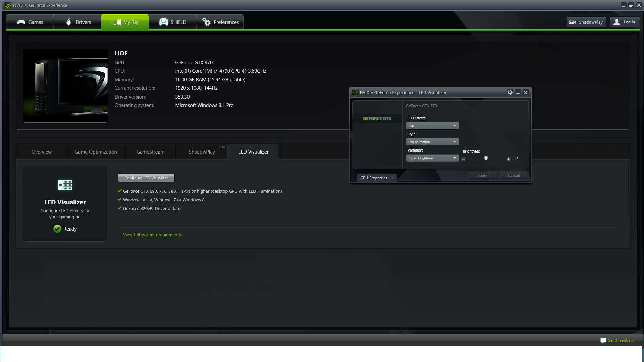Viewport: 644px width, 362px height.
Task: Click the Drivers download icon
Action: coord(69,22)
